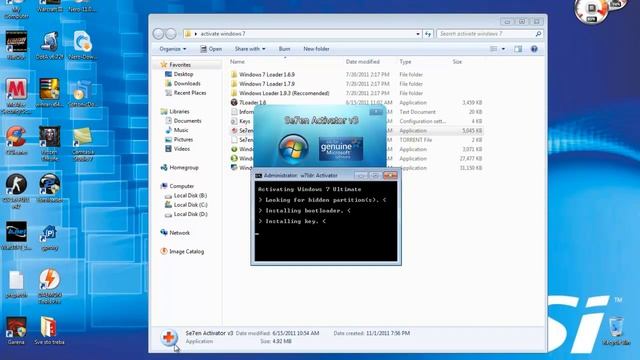Open Explorer help question-mark icon
The image size is (640, 360).
534,49
